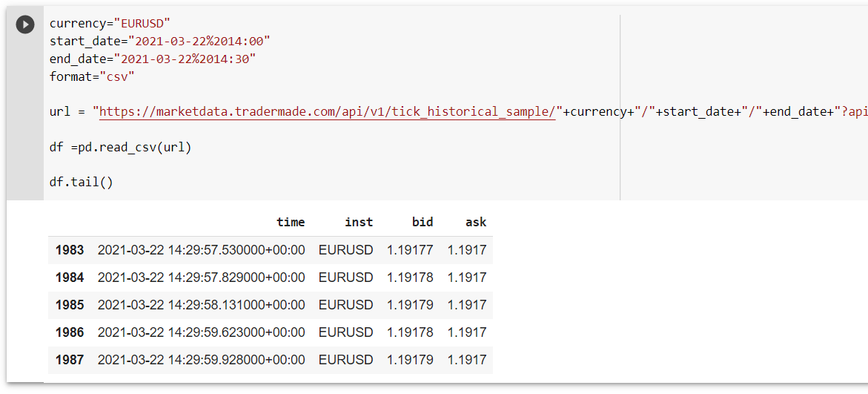The image size is (868, 394).
Task: Click row index 1984
Action: [x=70, y=278]
